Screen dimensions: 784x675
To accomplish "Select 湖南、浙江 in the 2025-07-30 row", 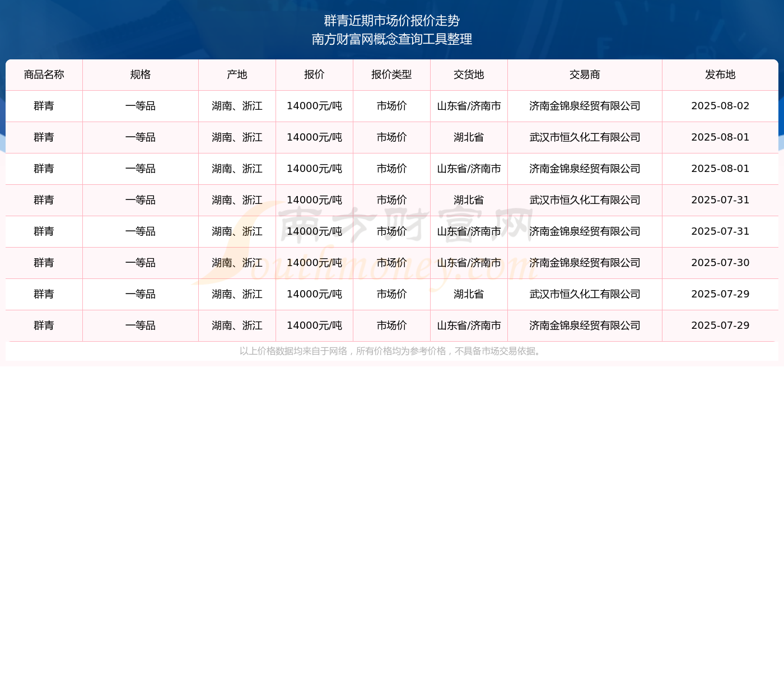I will pos(237,263).
